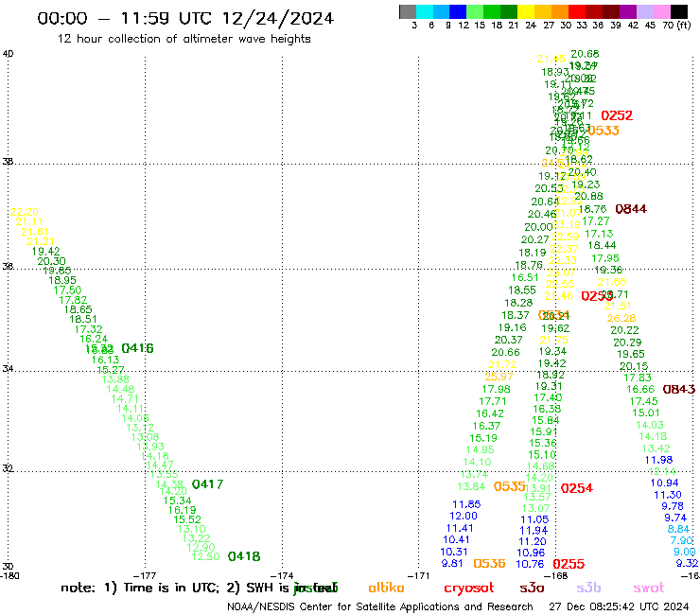Click the wave height value 20.22
The height and width of the screenshot is (615, 700).
click(x=624, y=330)
